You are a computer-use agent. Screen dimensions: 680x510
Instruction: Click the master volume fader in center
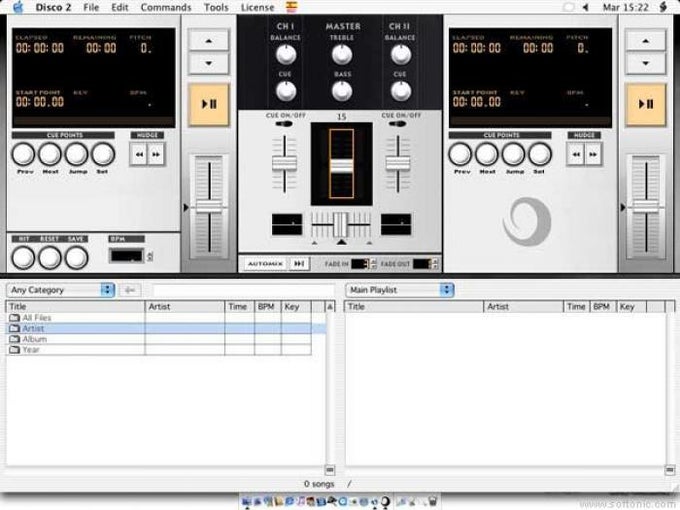point(341,166)
